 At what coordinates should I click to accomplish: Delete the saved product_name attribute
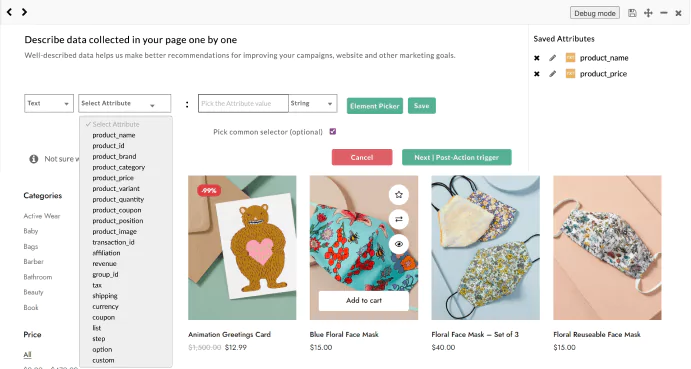pyautogui.click(x=536, y=58)
